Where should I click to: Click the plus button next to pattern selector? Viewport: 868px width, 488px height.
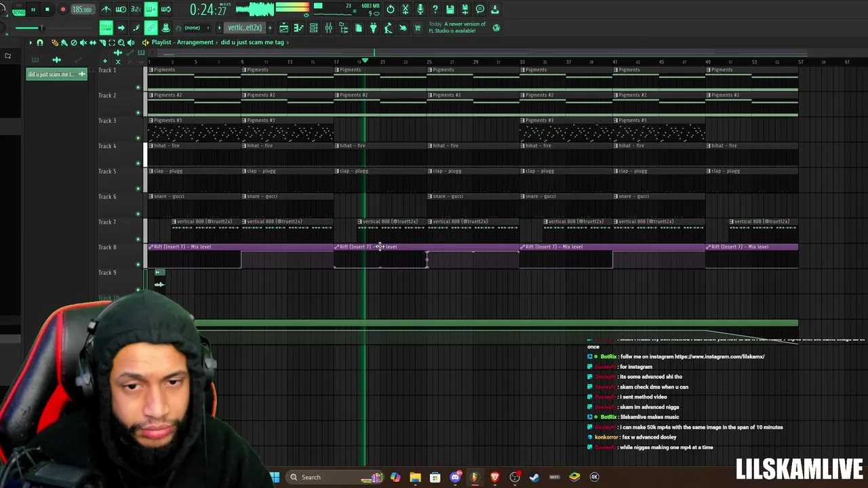tap(270, 28)
